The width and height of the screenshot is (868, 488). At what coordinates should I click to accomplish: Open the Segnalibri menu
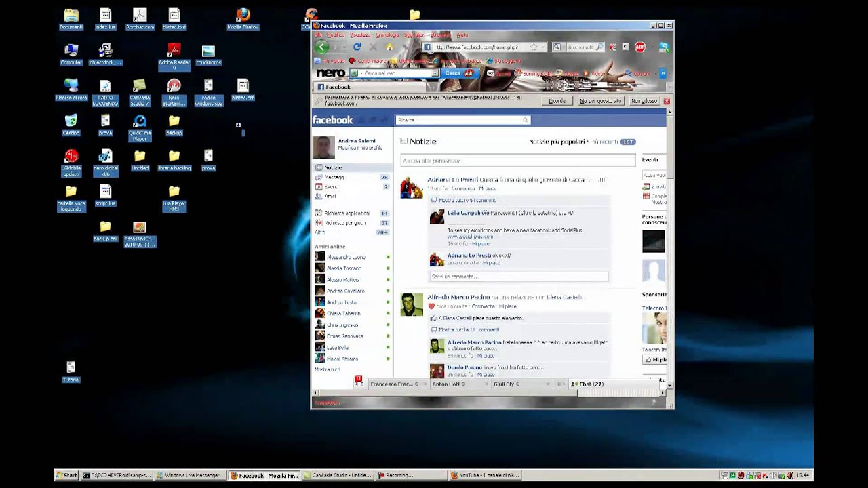[x=414, y=35]
